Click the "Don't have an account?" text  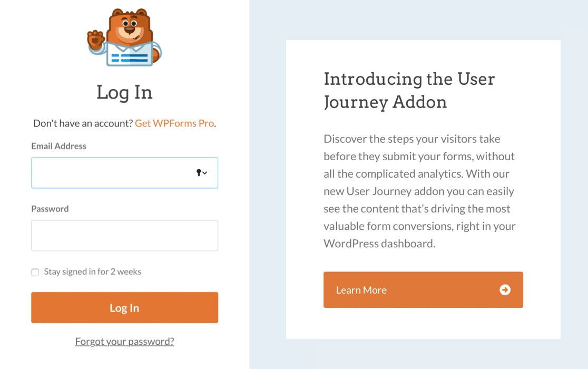pyautogui.click(x=82, y=123)
